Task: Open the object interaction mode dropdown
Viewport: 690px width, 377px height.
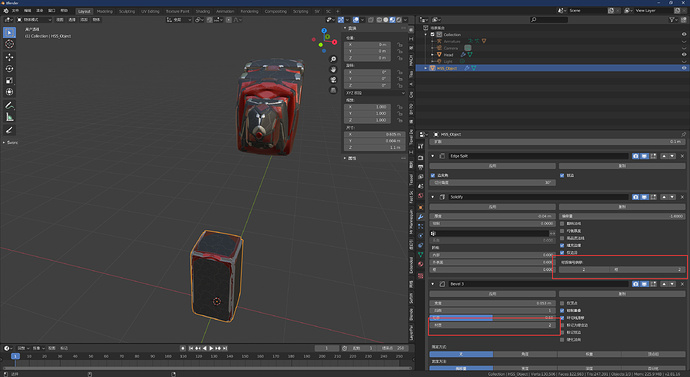Action: [34, 20]
